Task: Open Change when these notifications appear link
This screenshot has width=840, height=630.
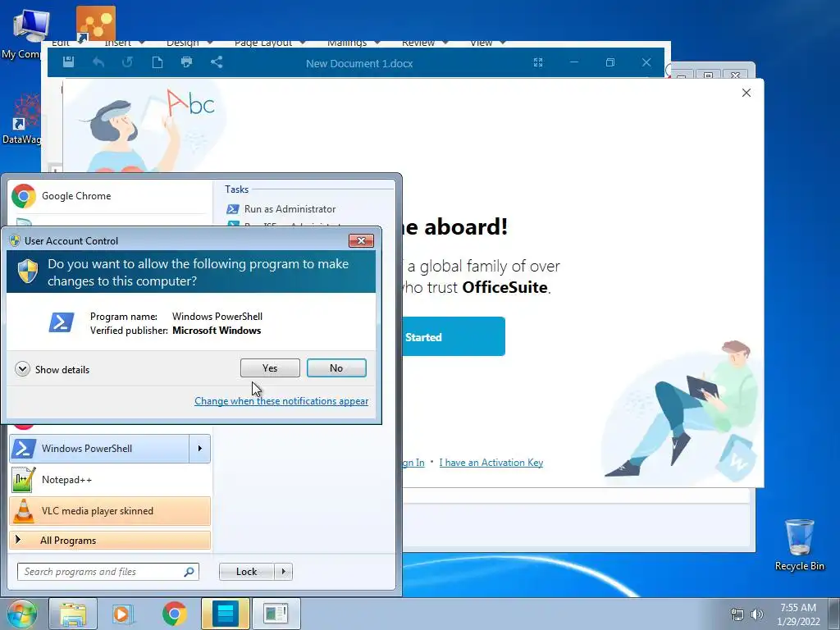Action: pos(281,401)
